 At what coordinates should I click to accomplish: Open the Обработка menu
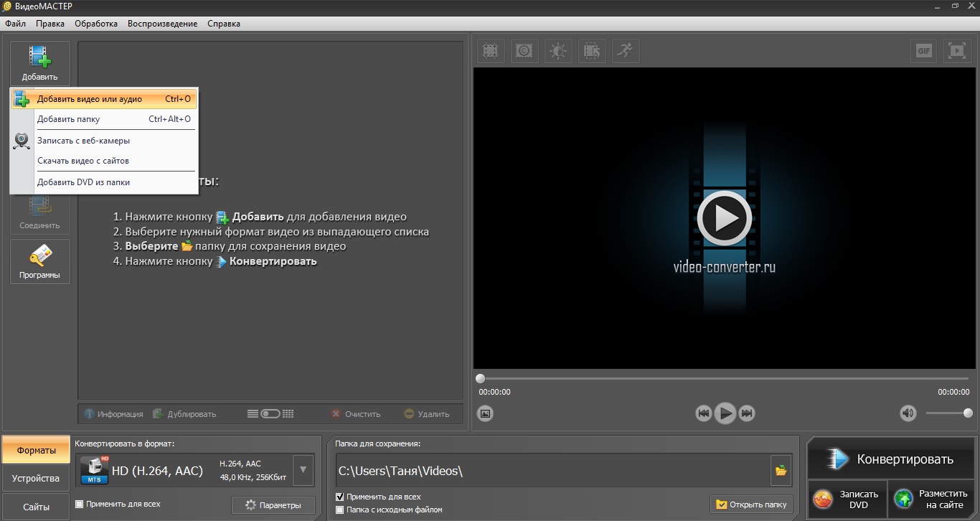(96, 24)
